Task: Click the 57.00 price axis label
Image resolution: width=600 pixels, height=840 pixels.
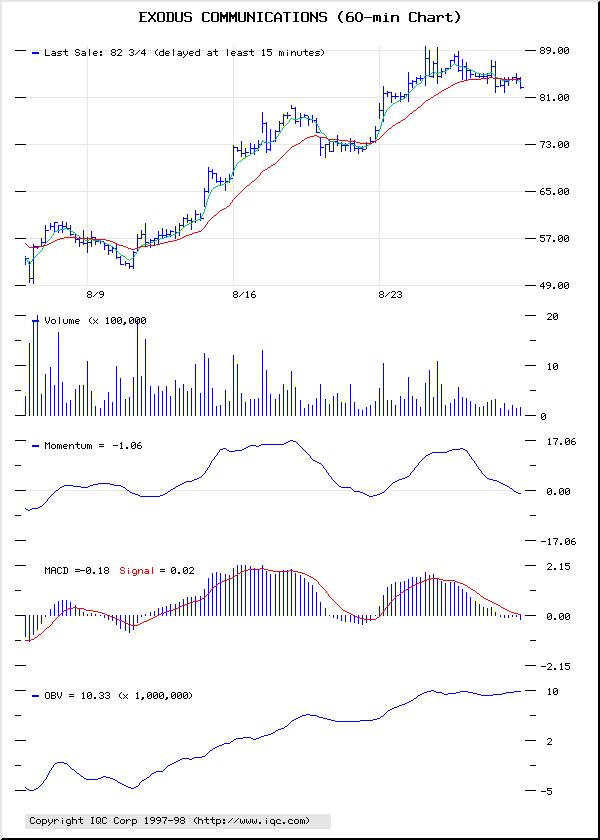Action: coord(554,239)
